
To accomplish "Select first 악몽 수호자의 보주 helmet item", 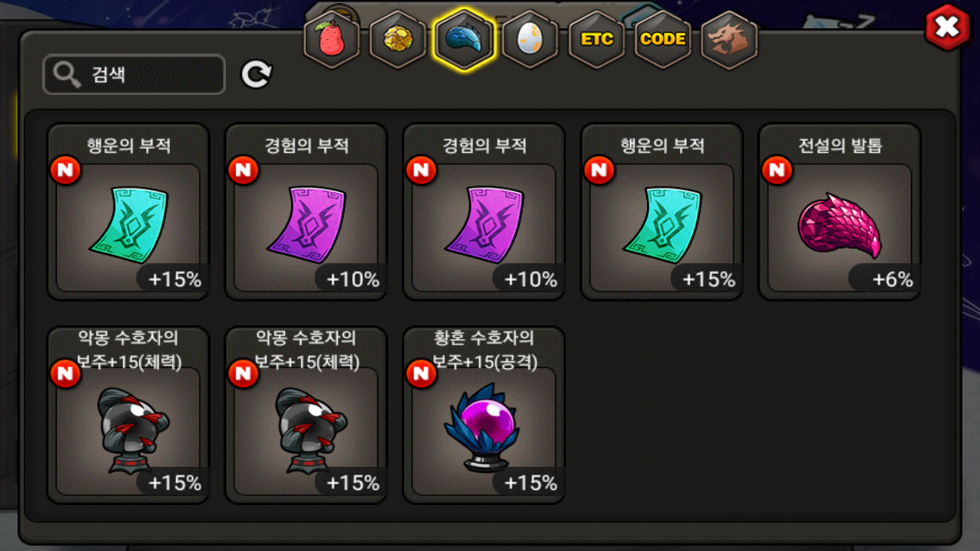I will (x=128, y=416).
